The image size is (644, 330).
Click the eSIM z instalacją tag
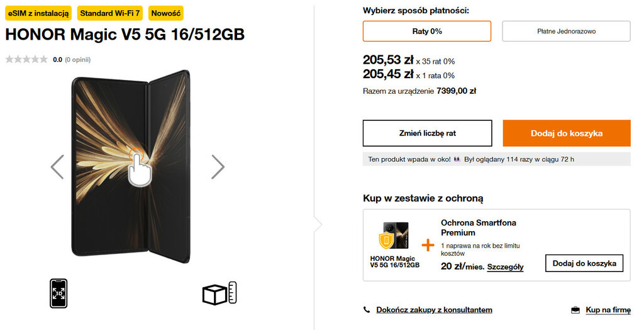[38, 13]
